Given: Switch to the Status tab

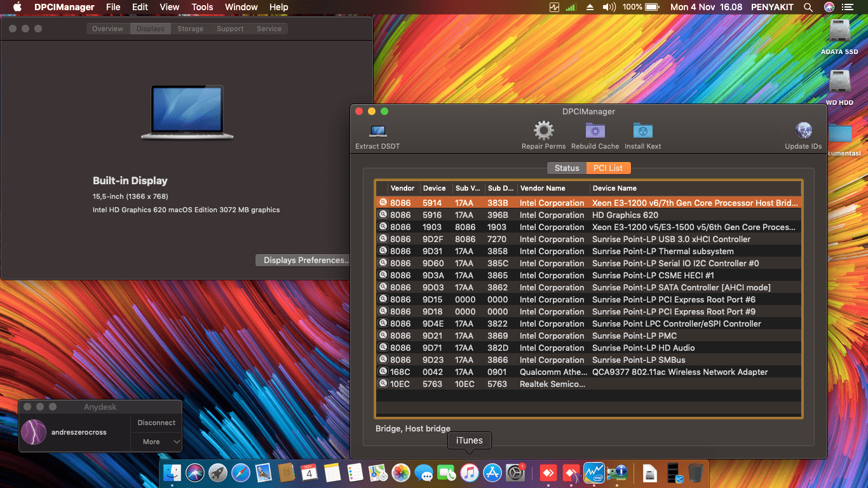Looking at the screenshot, I should (x=566, y=168).
